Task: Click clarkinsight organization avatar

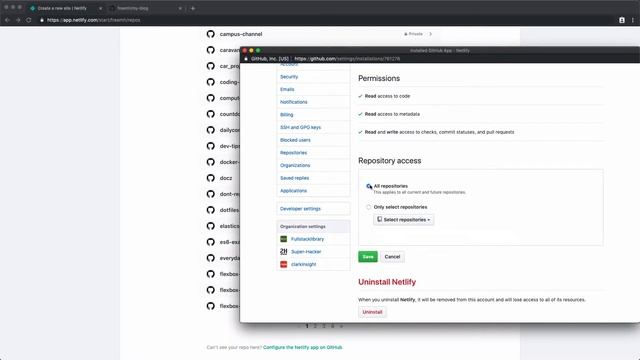Action: click(284, 264)
